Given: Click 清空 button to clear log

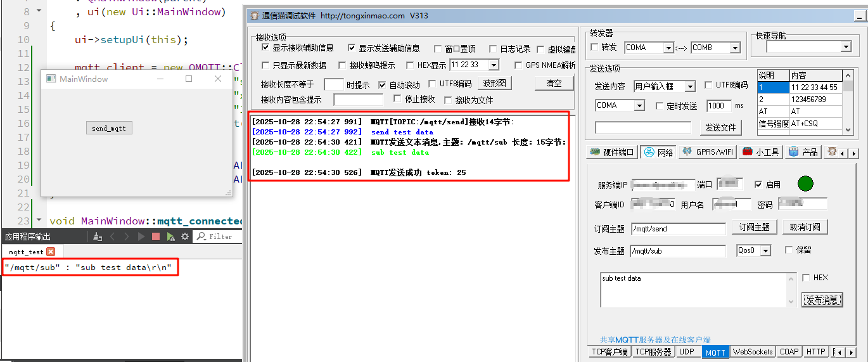Looking at the screenshot, I should point(553,83).
